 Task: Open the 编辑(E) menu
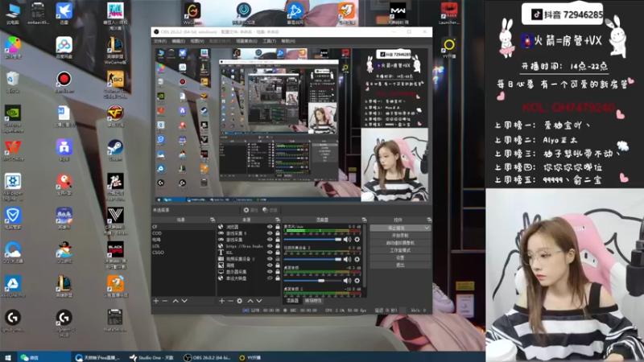pyautogui.click(x=178, y=41)
